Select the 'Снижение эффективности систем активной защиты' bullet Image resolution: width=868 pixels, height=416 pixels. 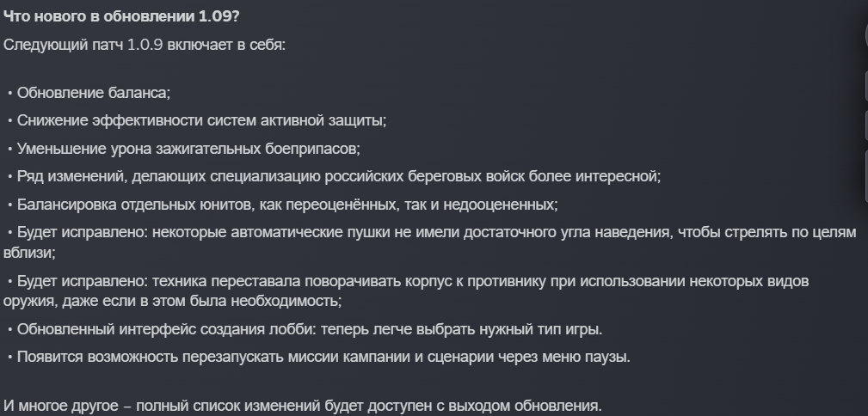click(x=197, y=120)
